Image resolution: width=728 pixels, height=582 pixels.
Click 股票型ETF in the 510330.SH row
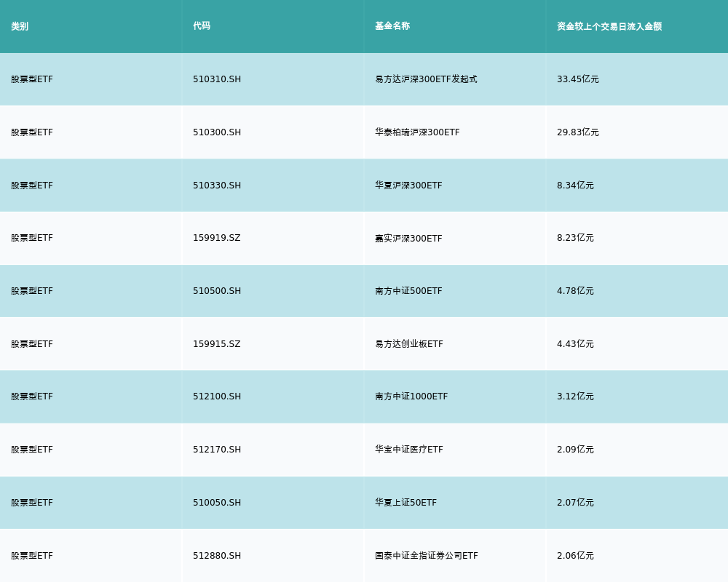coord(32,186)
